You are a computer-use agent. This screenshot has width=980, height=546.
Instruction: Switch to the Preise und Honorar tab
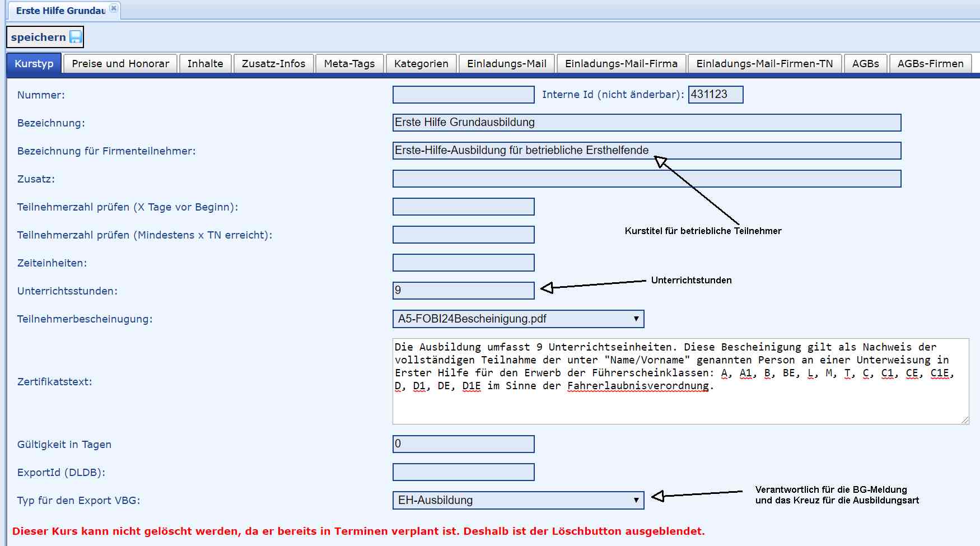pos(120,64)
